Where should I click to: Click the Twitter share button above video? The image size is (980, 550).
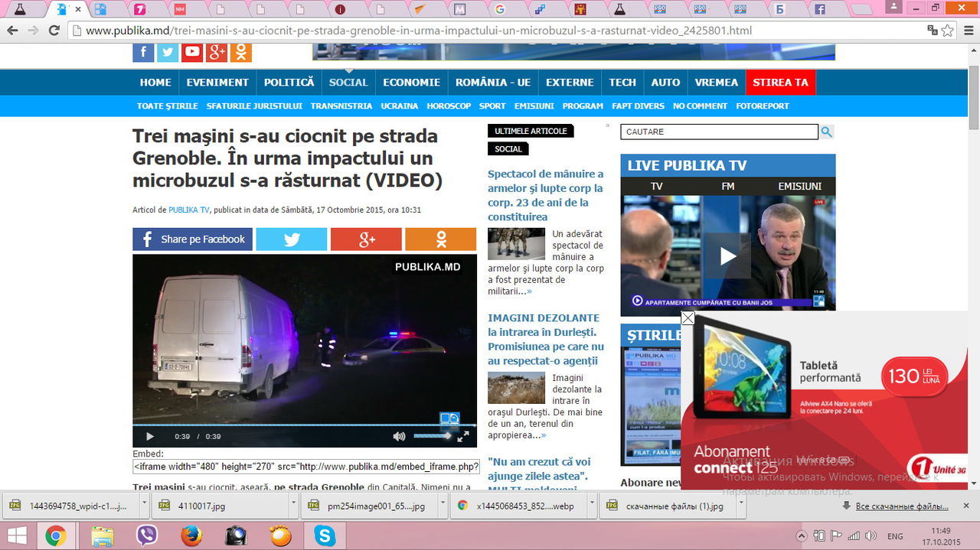click(291, 239)
